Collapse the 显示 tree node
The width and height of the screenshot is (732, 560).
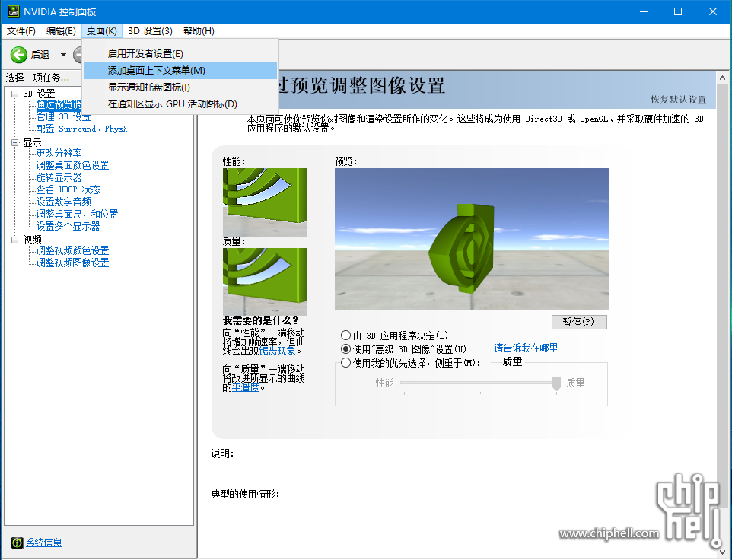pyautogui.click(x=15, y=142)
